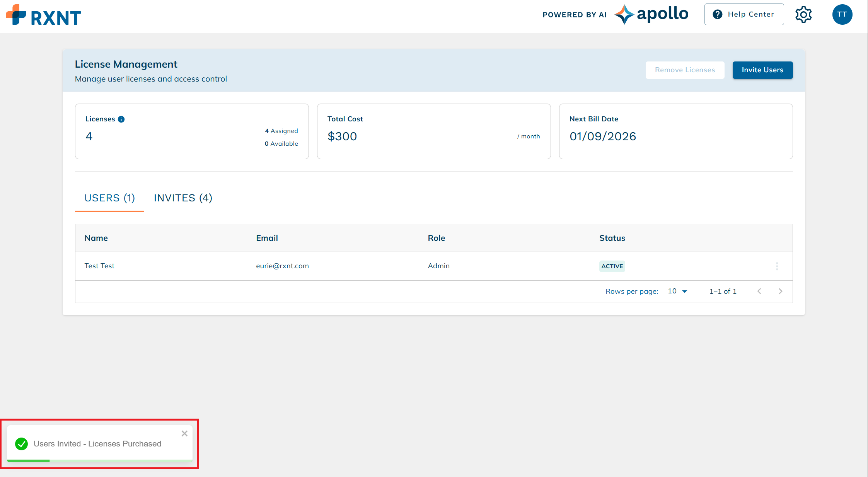
Task: Open the row actions menu for Test Test
Action: [777, 266]
